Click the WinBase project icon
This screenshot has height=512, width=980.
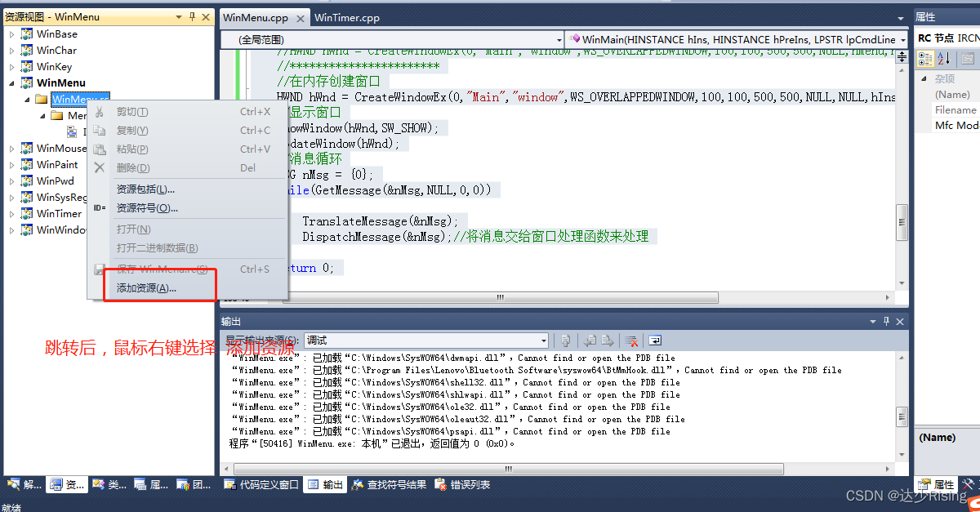[x=27, y=34]
